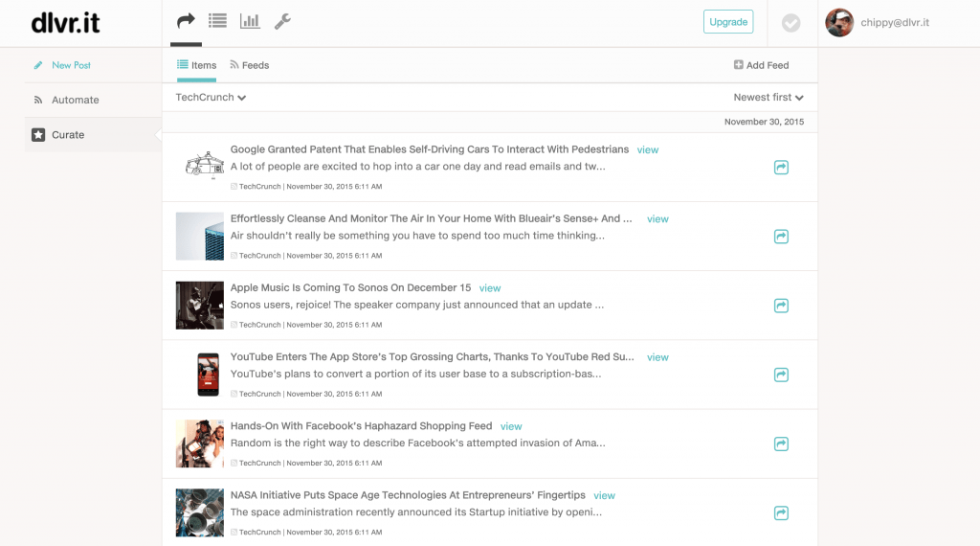Click the pencil icon beside New Post
The width and height of the screenshot is (980, 546).
38,65
